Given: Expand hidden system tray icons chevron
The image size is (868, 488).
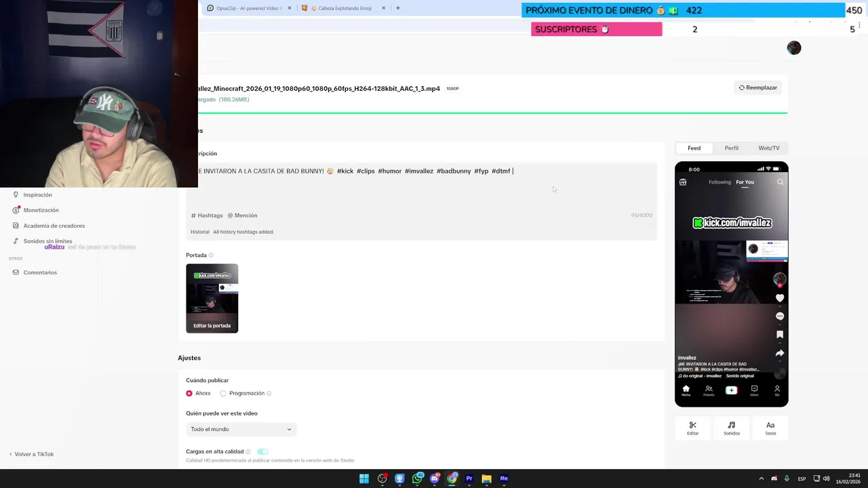Looking at the screenshot, I should [x=761, y=479].
